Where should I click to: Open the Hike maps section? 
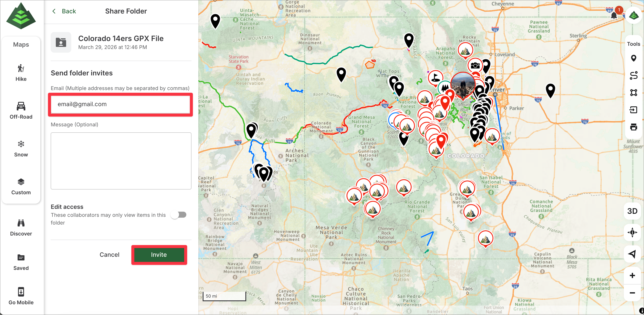(x=21, y=73)
